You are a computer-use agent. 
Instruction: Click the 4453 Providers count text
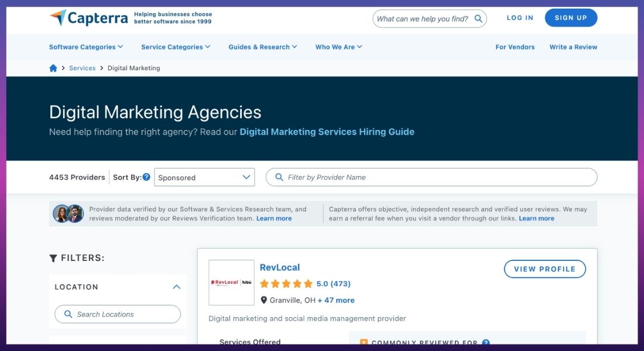77,177
